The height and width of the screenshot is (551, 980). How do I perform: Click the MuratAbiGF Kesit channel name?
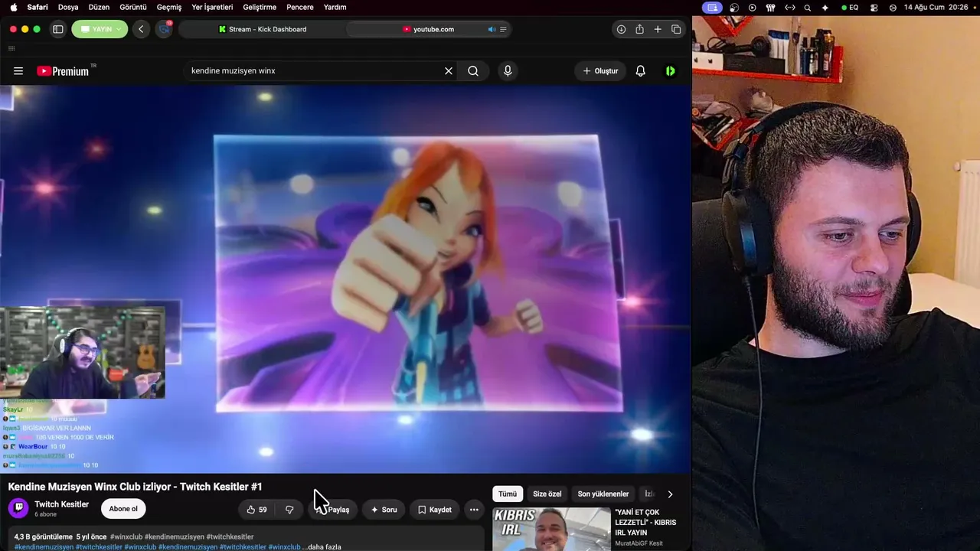(x=639, y=544)
